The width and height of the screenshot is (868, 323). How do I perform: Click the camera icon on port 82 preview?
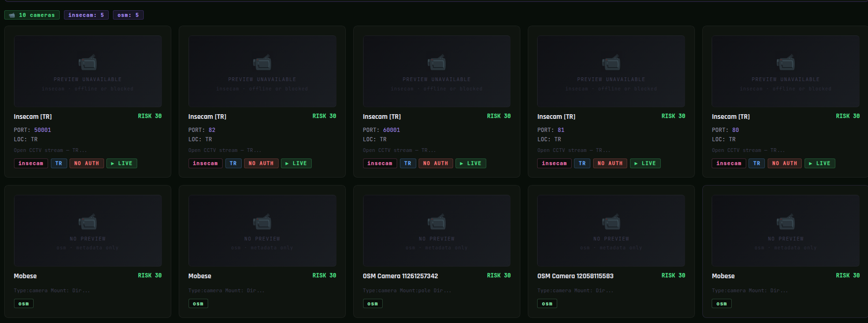[262, 62]
